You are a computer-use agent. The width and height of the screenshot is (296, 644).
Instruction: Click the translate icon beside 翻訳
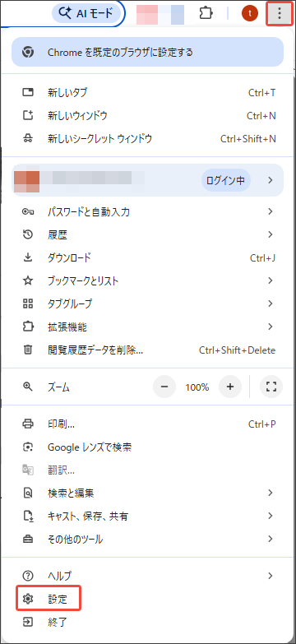pyautogui.click(x=27, y=470)
